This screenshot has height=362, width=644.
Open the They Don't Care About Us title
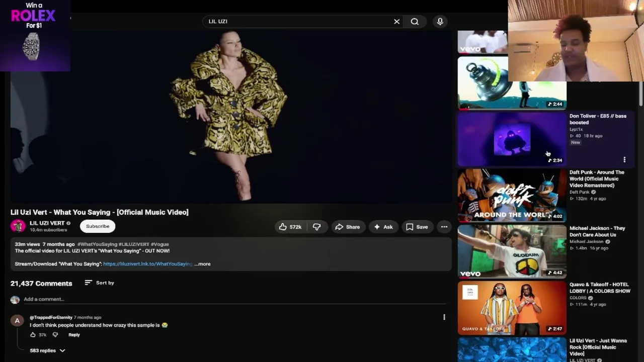click(597, 231)
